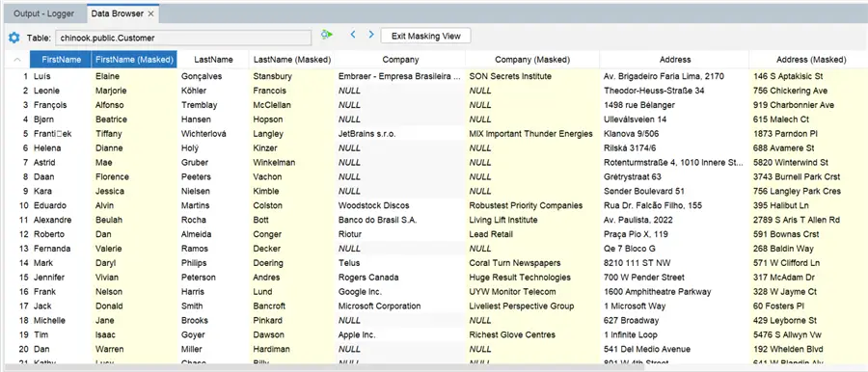
Task: Click the LastName column header
Action: [213, 60]
